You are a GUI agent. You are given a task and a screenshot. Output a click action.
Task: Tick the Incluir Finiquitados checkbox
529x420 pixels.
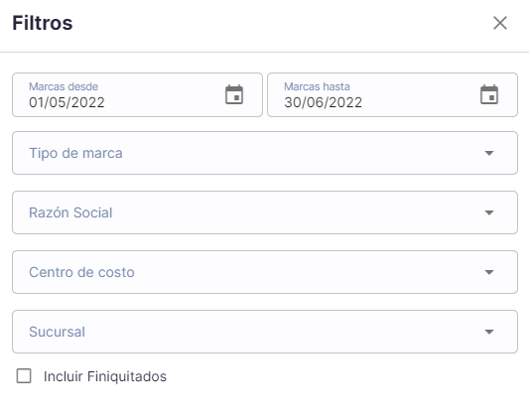[24, 375]
